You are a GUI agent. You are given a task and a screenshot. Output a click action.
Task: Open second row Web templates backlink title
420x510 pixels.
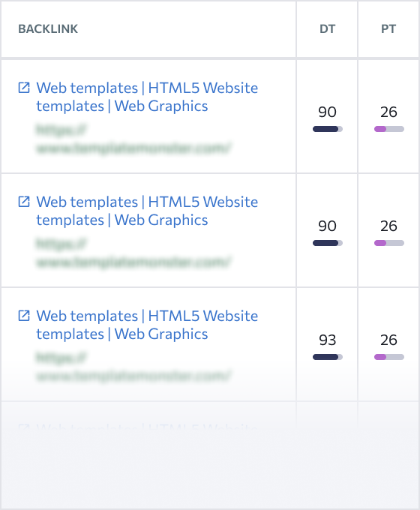(x=147, y=211)
